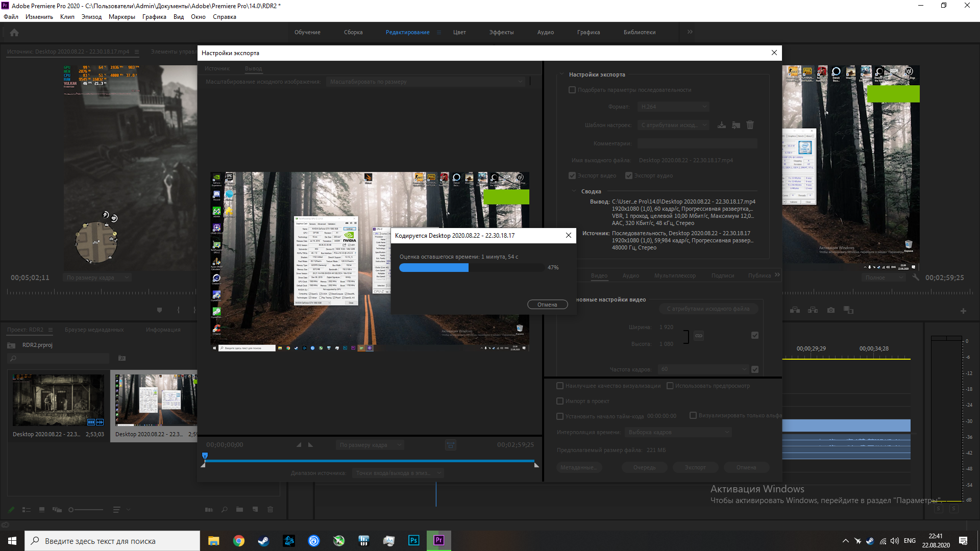Open the Sequence menu

pos(91,17)
